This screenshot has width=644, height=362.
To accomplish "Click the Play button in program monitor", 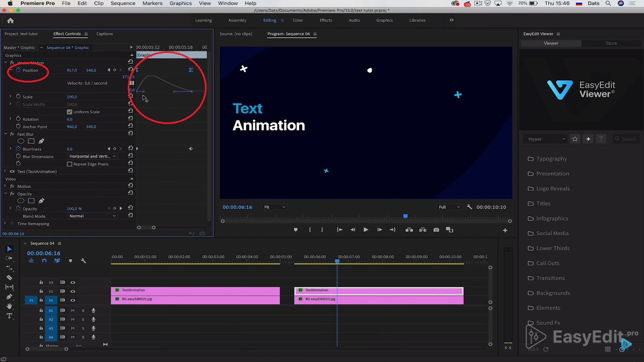I will point(366,230).
